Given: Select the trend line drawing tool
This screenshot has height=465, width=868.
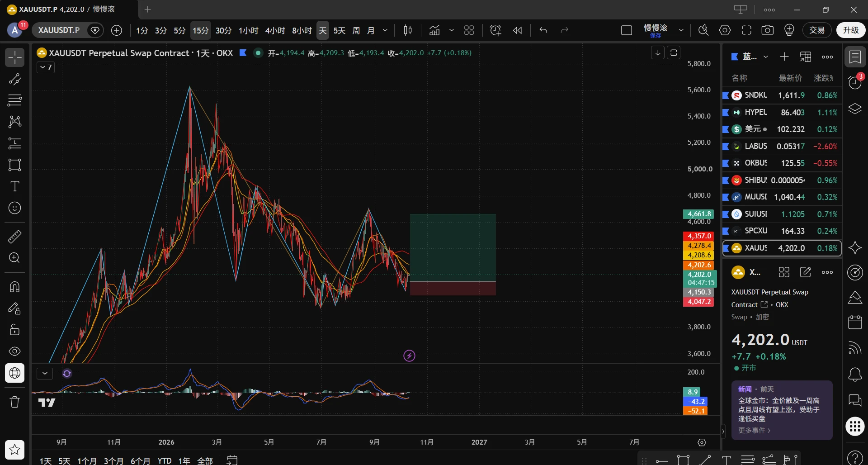Looking at the screenshot, I should 15,80.
